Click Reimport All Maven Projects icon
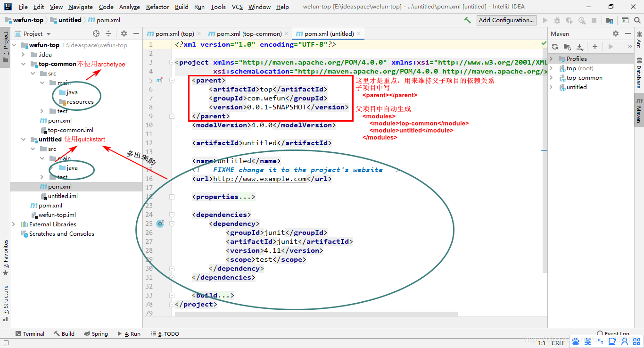Screen dimensions: 644x348 coord(555,47)
